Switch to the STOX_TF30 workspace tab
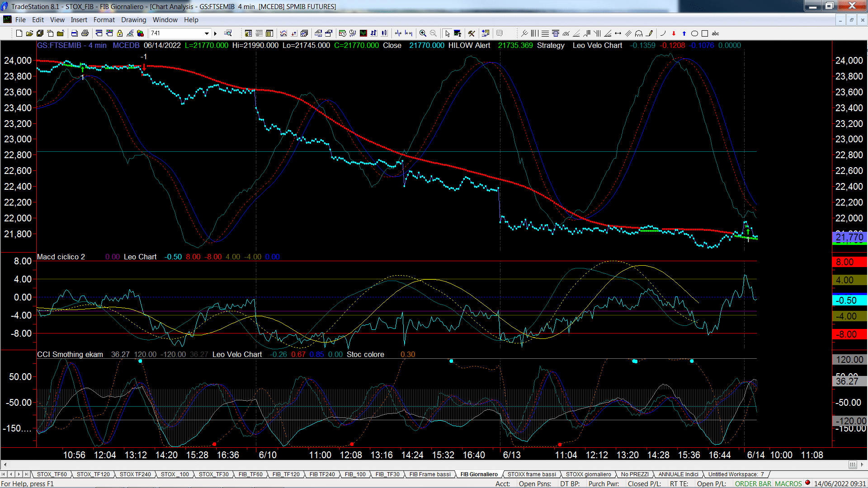868x488 pixels. [x=214, y=474]
